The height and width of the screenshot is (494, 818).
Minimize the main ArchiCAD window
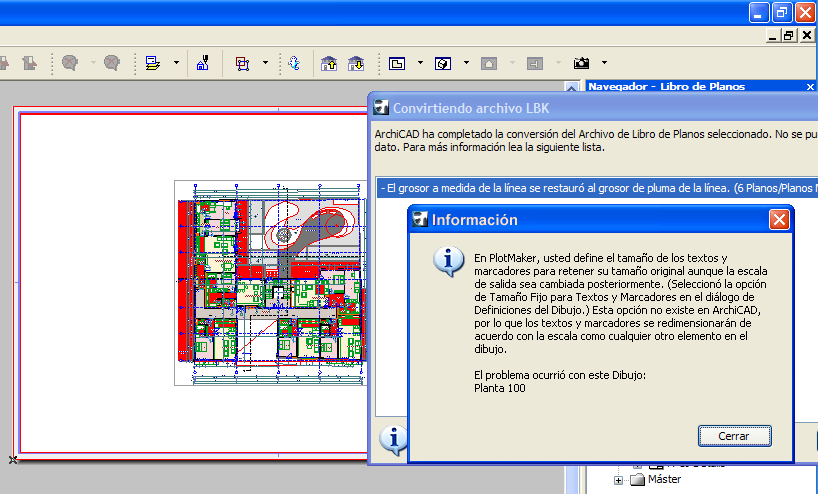(759, 13)
